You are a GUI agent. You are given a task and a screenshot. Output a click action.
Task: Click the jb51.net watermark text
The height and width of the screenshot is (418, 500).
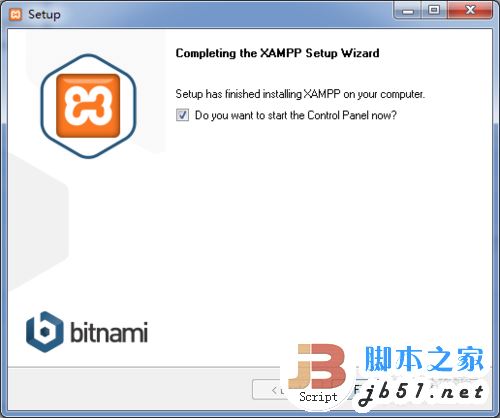pyautogui.click(x=421, y=393)
